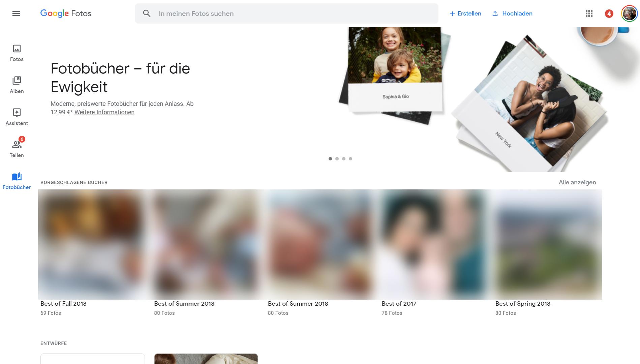Click the Google Fotos logo

[66, 13]
